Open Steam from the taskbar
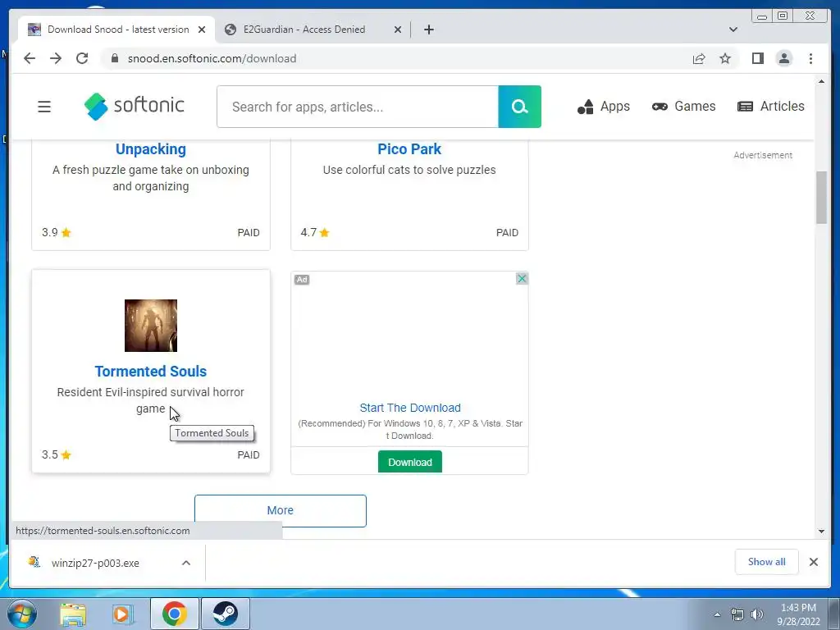840x630 pixels. 225,614
